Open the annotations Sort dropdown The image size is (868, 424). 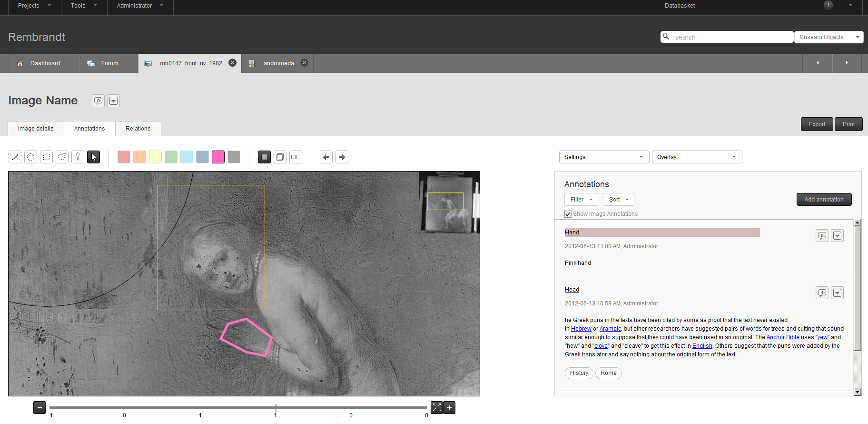[x=619, y=200]
